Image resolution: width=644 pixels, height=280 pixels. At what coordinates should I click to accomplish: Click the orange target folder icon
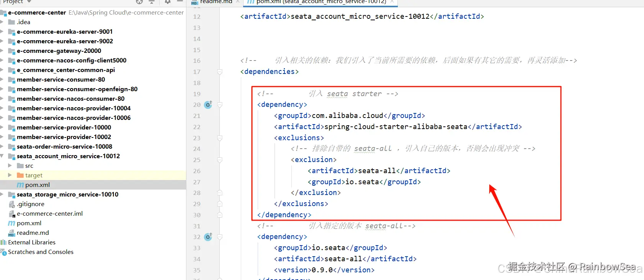pos(20,175)
